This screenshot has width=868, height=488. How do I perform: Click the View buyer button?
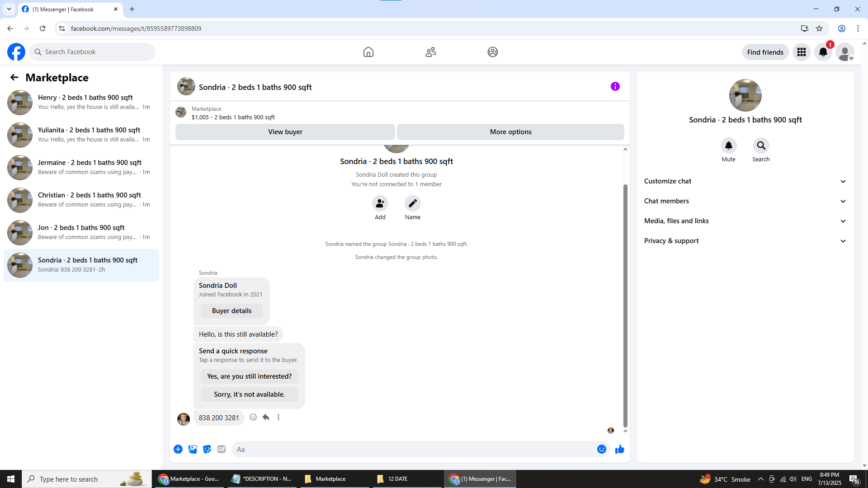pos(285,132)
